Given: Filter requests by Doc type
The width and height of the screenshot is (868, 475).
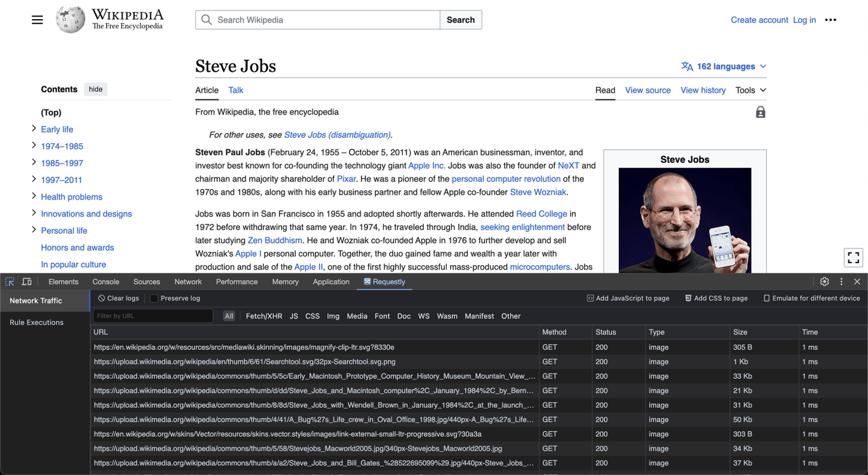Looking at the screenshot, I should (x=404, y=316).
